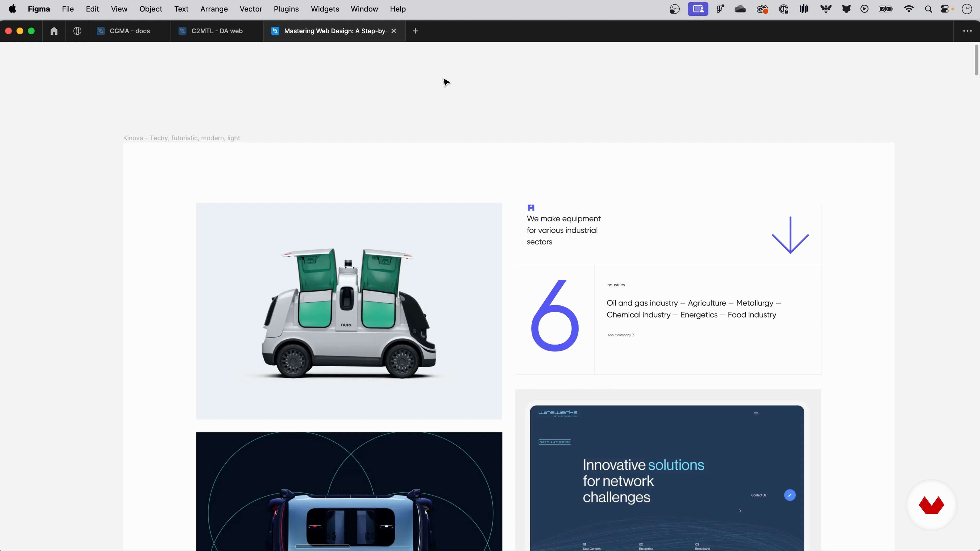Screen dimensions: 980x551
Task: Click the large purple number 6
Action: pyautogui.click(x=554, y=315)
